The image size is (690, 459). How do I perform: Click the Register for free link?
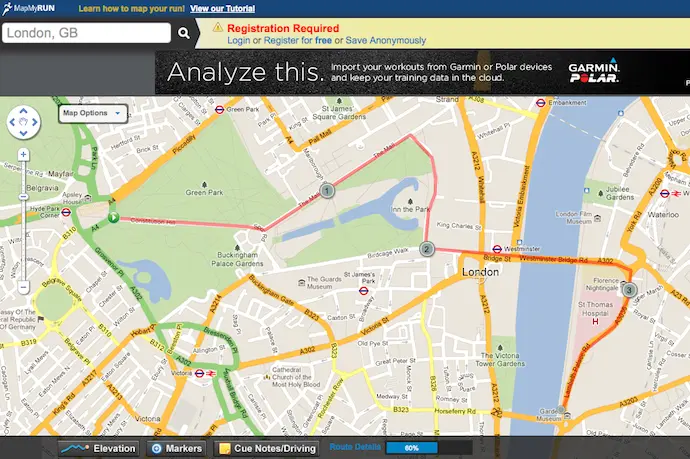click(297, 40)
